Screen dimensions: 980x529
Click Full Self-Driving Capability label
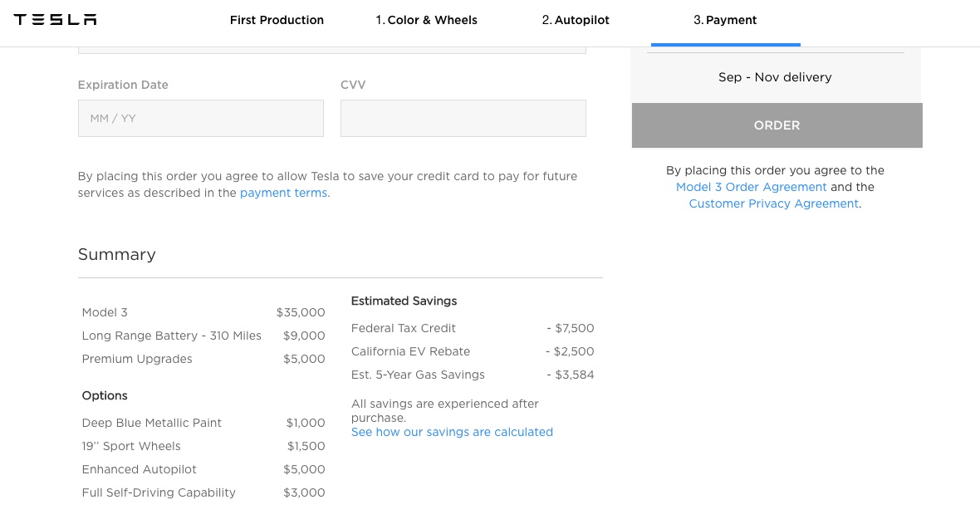(x=159, y=492)
